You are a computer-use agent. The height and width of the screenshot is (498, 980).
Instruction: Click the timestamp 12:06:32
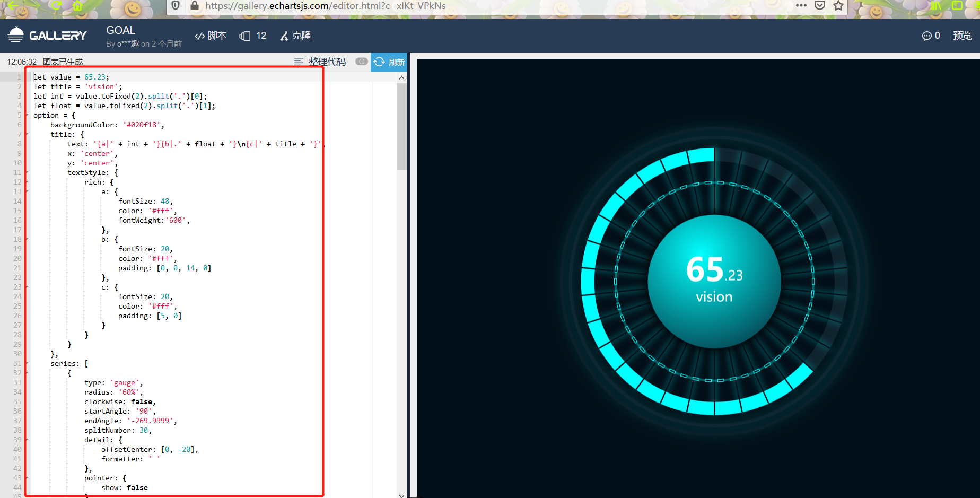coord(22,62)
